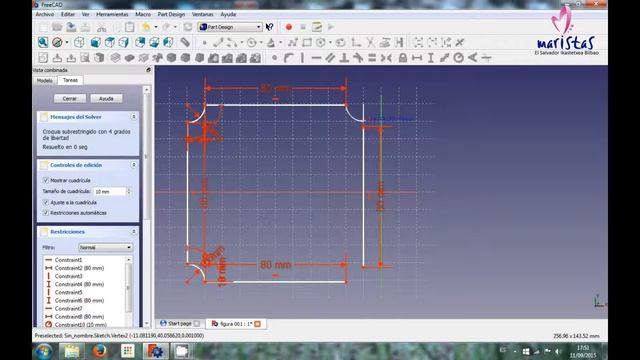The width and height of the screenshot is (640, 360).
Task: Select the Trim edge tool
Action: click(370, 42)
